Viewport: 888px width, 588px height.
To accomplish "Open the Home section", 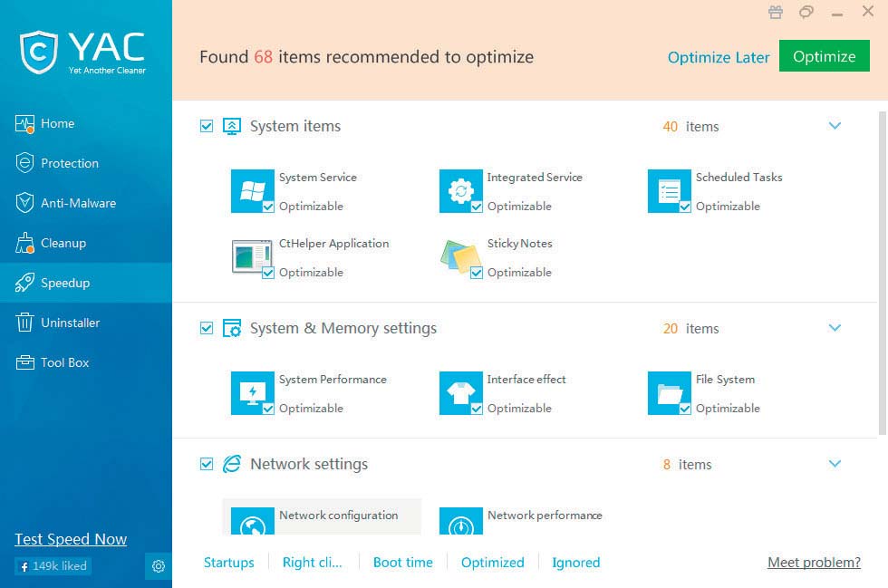I will pos(86,123).
